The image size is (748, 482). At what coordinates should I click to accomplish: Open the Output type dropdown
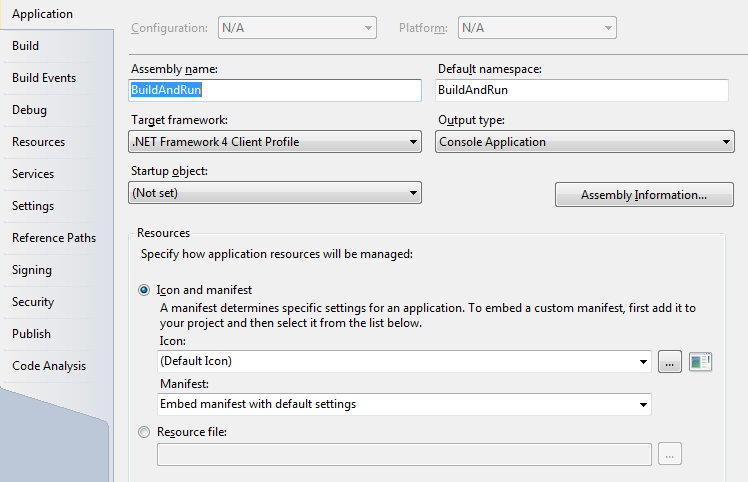click(585, 142)
